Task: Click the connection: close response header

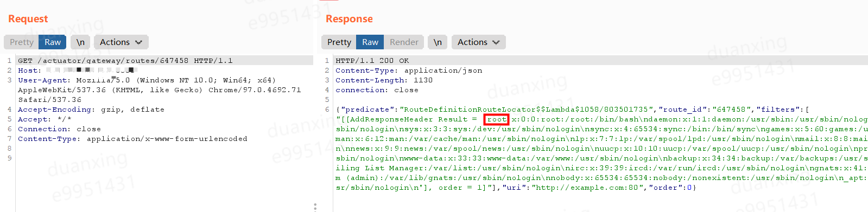Action: 377,90
